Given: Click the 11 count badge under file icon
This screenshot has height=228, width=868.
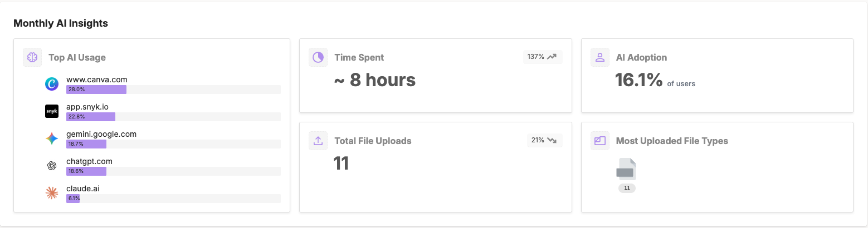Looking at the screenshot, I should (627, 189).
